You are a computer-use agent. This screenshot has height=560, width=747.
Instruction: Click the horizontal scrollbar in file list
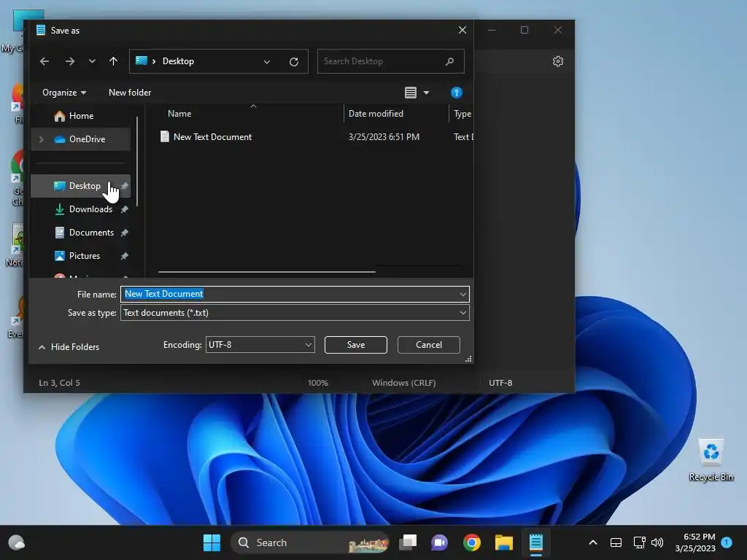[267, 272]
